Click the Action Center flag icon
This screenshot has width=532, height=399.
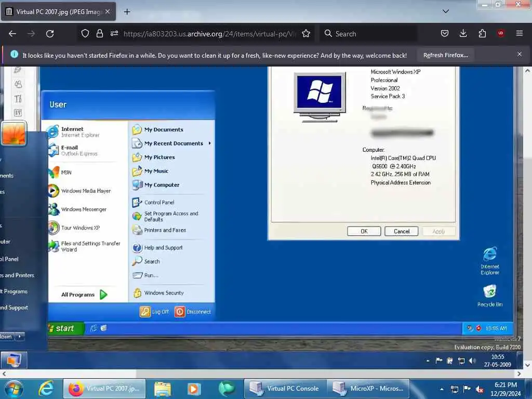[467, 389]
